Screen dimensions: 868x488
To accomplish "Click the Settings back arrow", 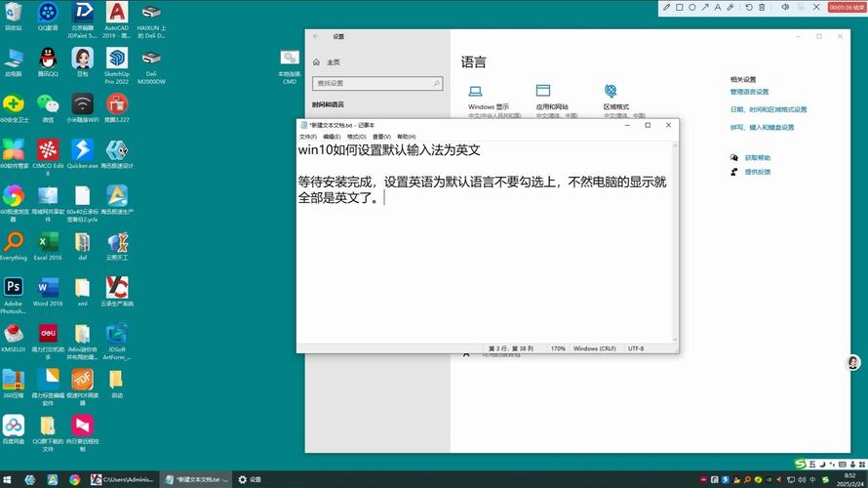I will pyautogui.click(x=315, y=36).
